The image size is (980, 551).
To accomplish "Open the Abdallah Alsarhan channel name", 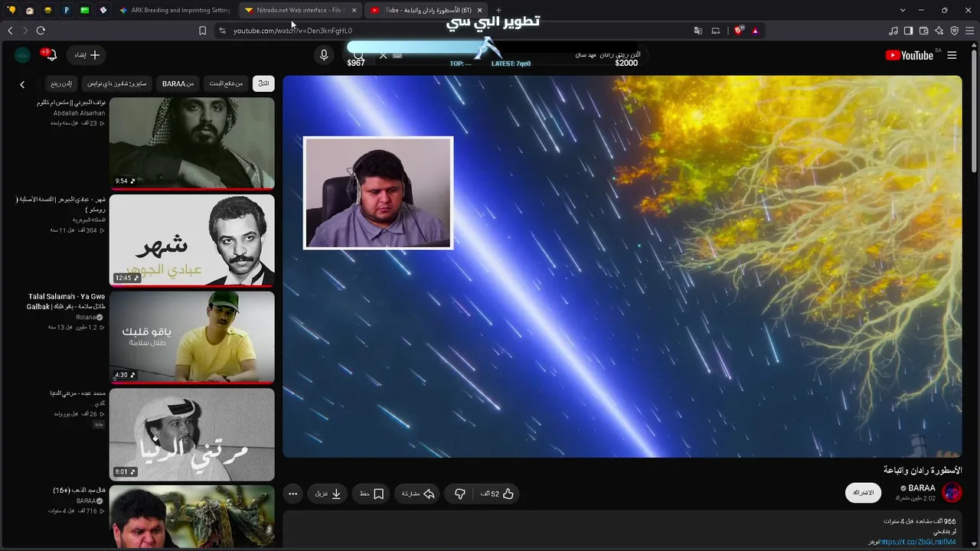I will click(x=79, y=113).
